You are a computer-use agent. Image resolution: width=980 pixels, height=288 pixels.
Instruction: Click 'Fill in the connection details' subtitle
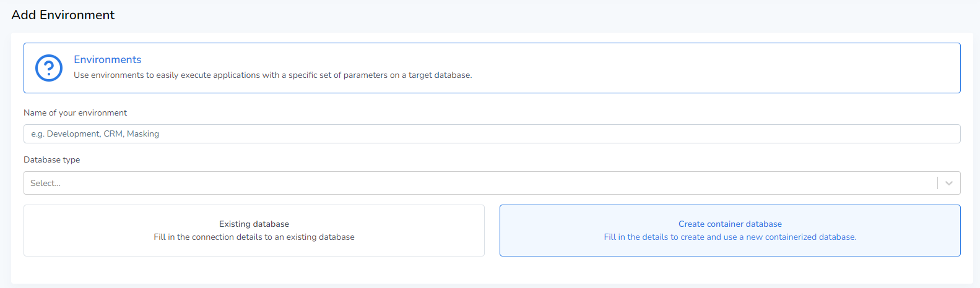click(254, 237)
